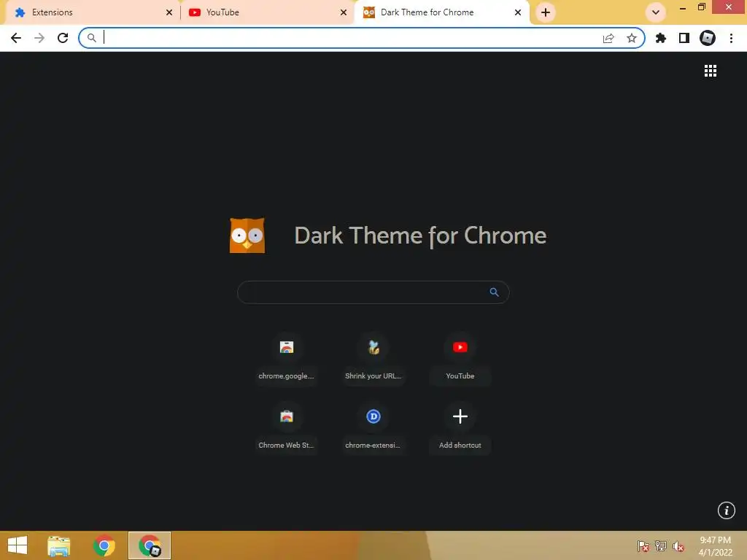Open File Explorer from the taskbar
747x560 pixels.
[x=58, y=545]
